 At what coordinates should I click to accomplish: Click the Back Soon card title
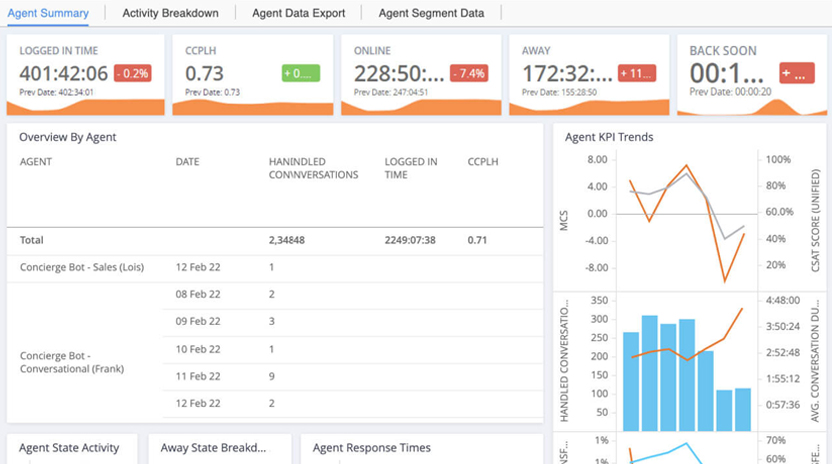tap(723, 50)
